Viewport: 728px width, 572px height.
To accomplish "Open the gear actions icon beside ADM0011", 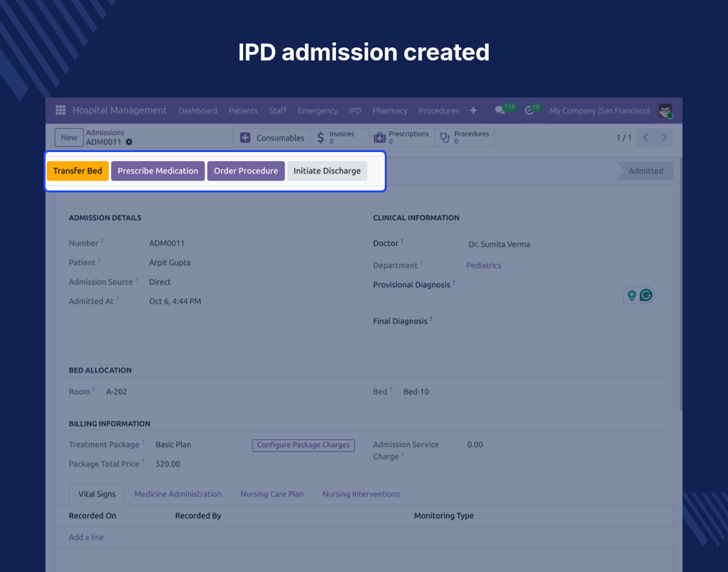I will 129,142.
